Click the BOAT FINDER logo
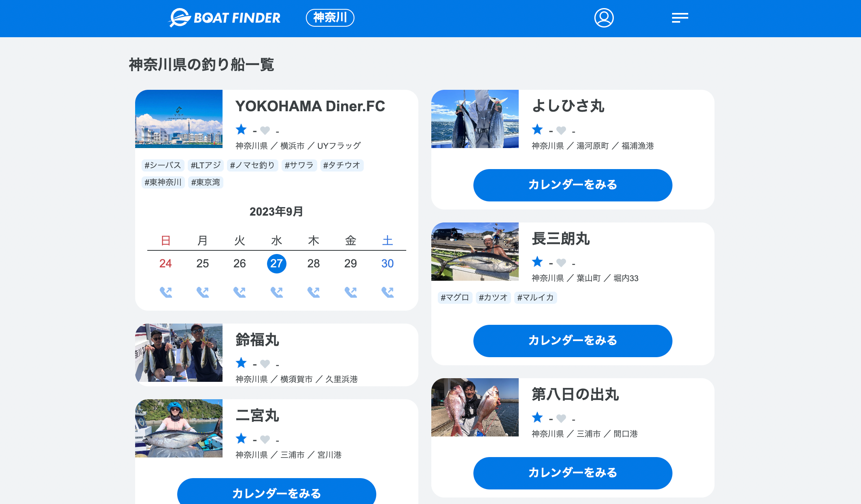This screenshot has width=861, height=504. pyautogui.click(x=225, y=17)
